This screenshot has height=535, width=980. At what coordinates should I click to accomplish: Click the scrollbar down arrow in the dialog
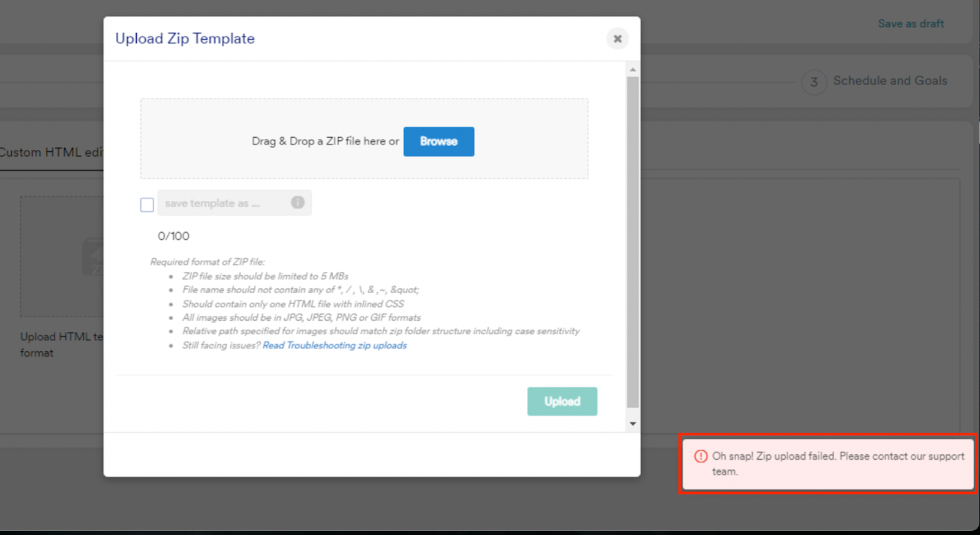point(633,424)
